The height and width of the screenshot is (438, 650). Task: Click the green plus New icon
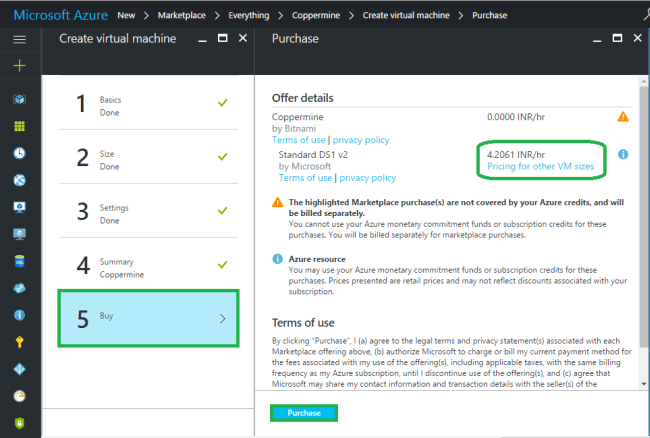click(20, 65)
